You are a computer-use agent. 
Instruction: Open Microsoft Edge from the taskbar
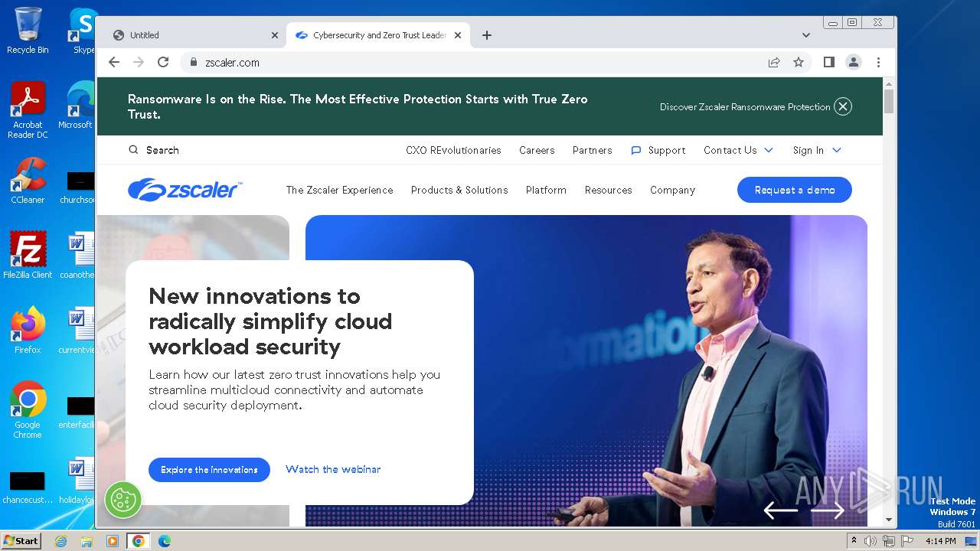coord(164,541)
